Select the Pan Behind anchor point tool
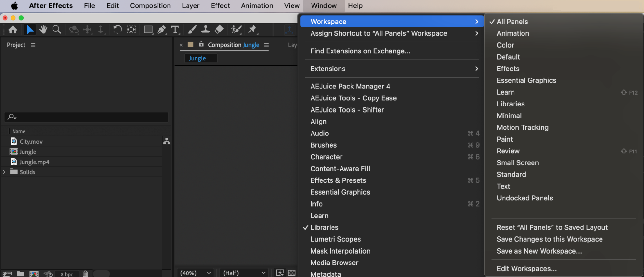Viewport: 644px width, 277px height. click(131, 30)
